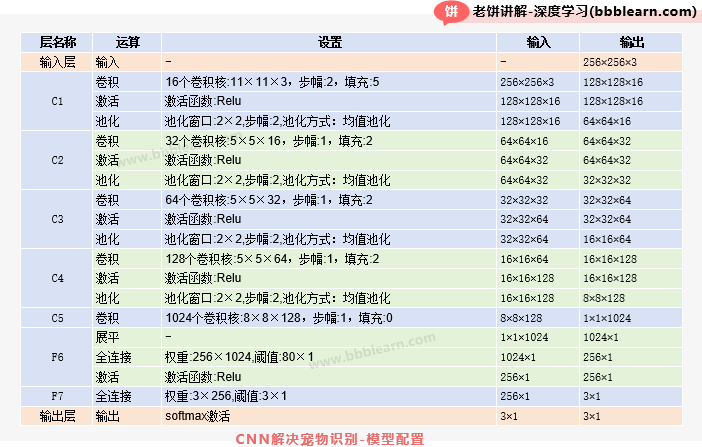Select the 池化窗口 settings cell in C1
Viewport: 702px width, 447px height.
(x=329, y=121)
